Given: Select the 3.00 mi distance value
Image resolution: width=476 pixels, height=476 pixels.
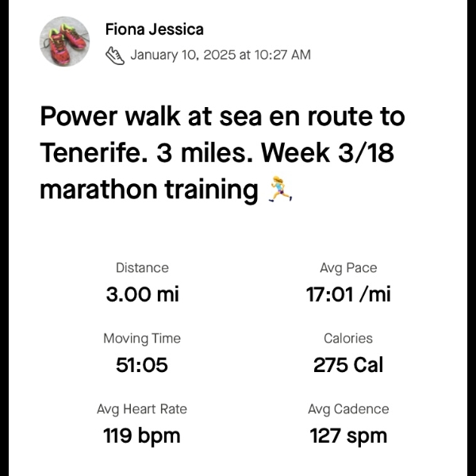Looking at the screenshot, I should (x=142, y=294).
